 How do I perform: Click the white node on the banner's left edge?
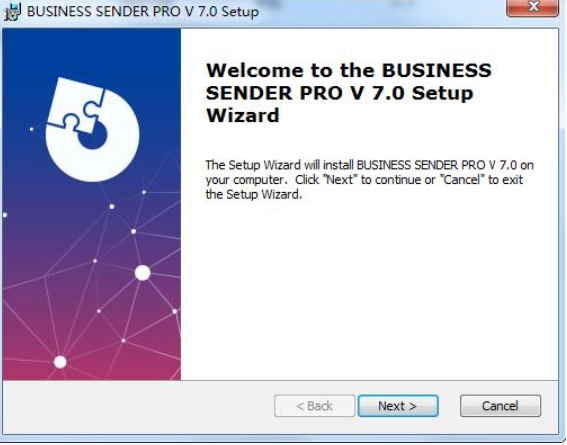click(x=5, y=215)
